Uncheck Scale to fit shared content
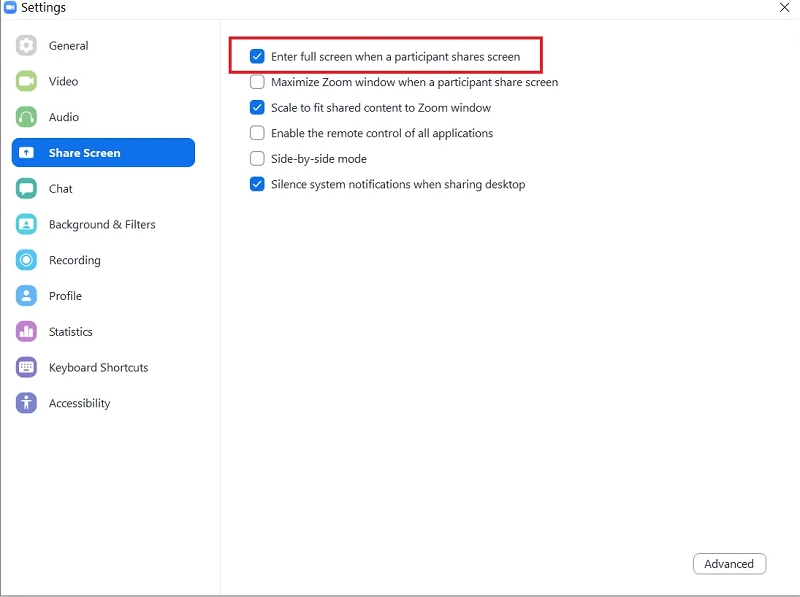 click(x=258, y=108)
